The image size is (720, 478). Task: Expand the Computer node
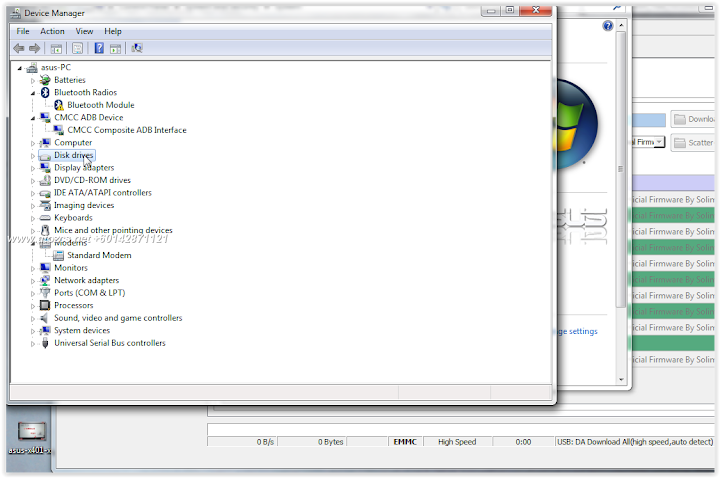(33, 143)
